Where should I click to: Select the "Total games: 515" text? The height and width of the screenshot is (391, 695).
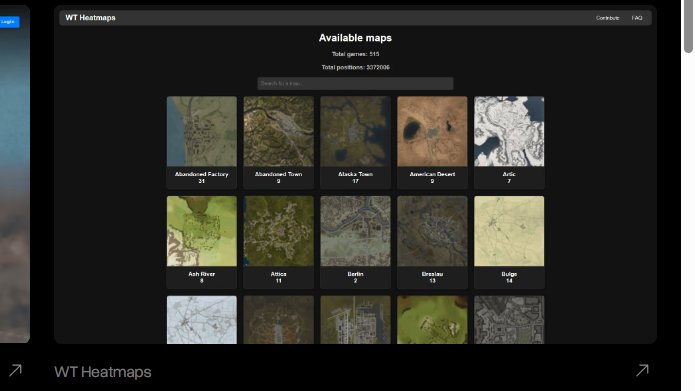coord(355,54)
